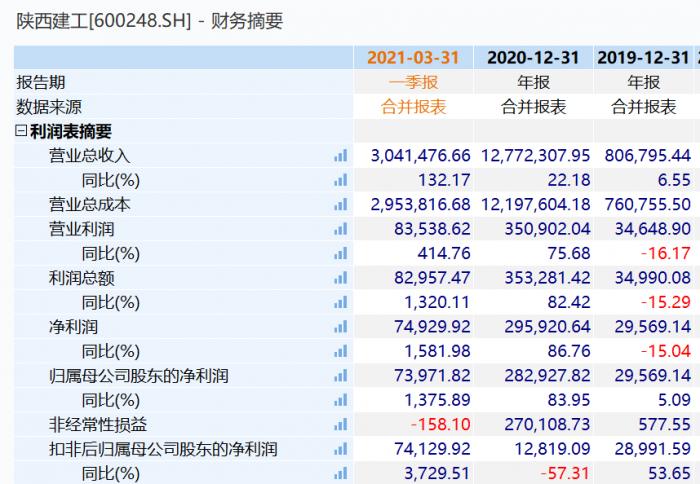
Task: Select the 扣非后归属母公司股东的净利润 row label
Action: pos(163,449)
